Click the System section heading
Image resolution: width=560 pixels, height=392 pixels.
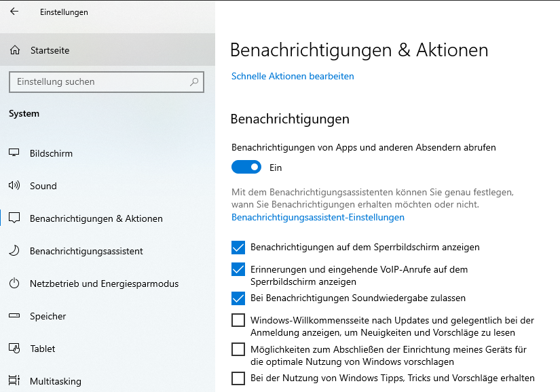point(24,113)
